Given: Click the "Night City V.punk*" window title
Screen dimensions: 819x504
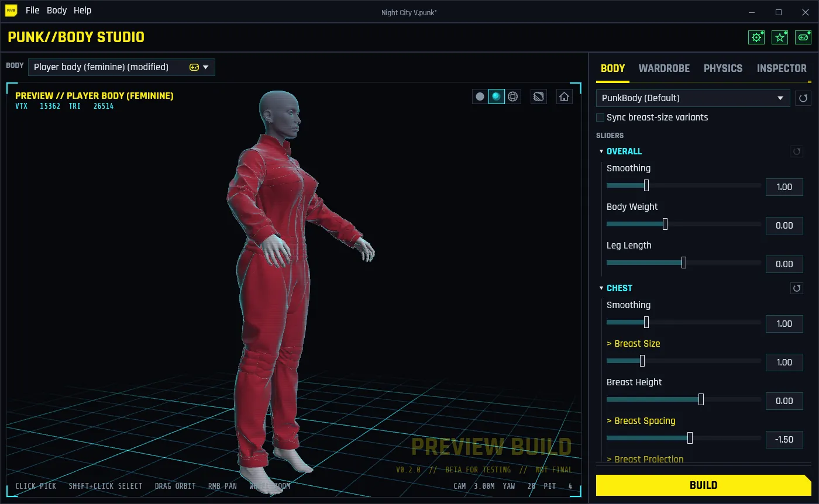Looking at the screenshot, I should click(409, 12).
